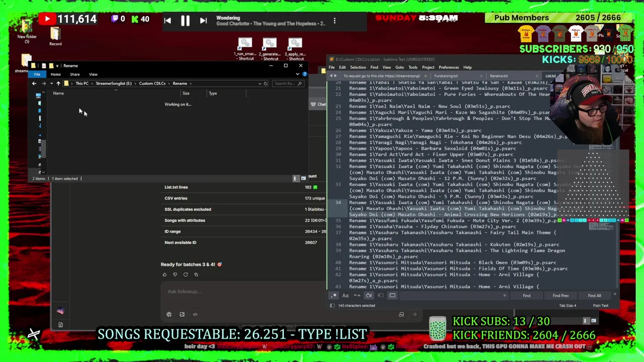The image size is (644, 362).
Task: Open Plain Text syntax selector
Action: pyautogui.click(x=600, y=306)
